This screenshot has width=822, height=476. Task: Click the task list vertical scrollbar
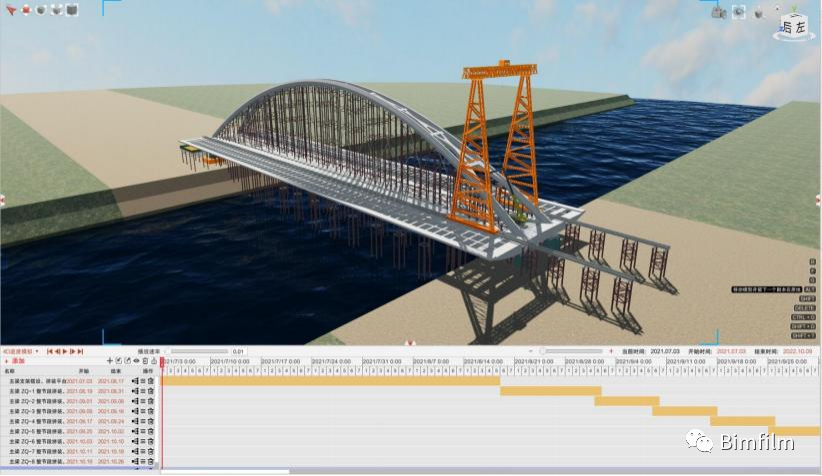(x=159, y=419)
